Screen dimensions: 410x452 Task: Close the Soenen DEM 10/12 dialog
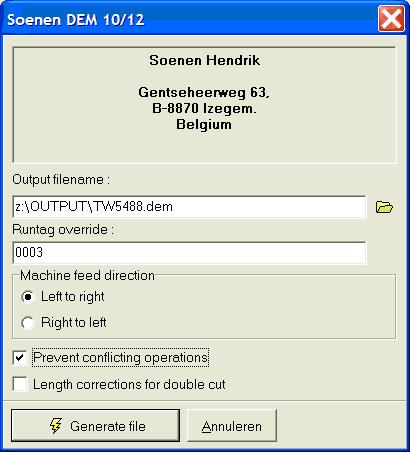(391, 19)
